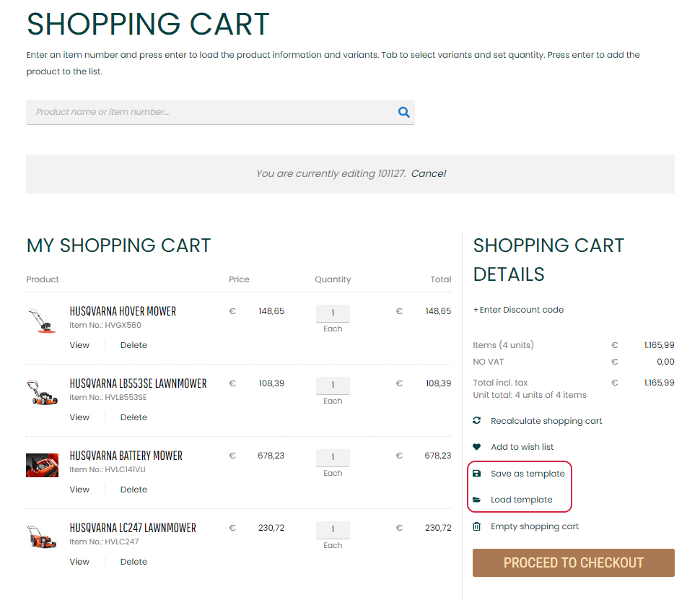This screenshot has width=700, height=600.
Task: Open the HUSQVARNA HOVER MOWER product title
Action: (123, 311)
